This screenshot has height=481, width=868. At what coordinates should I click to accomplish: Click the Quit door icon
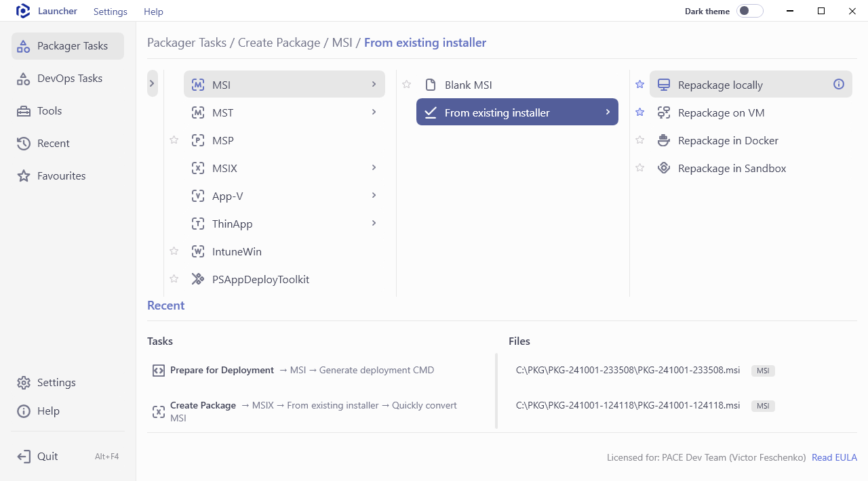[x=24, y=457]
